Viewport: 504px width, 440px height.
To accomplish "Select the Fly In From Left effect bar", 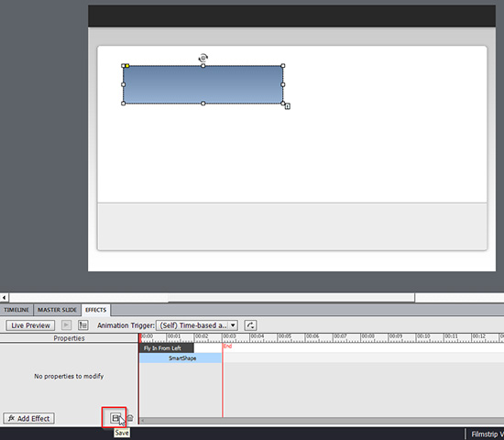I will (167, 348).
